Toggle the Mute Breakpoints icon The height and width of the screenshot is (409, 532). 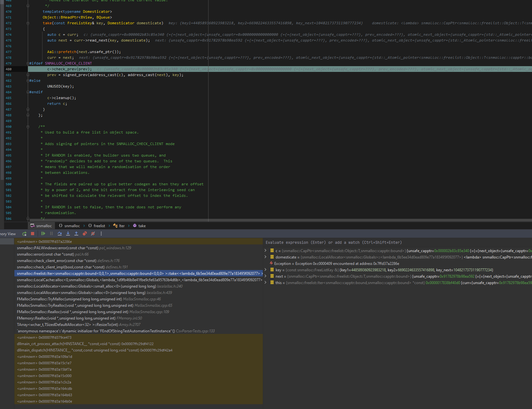coord(93,234)
